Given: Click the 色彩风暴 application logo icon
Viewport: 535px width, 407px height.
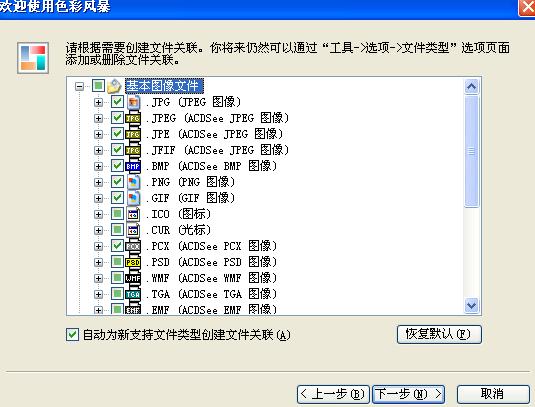Looking at the screenshot, I should pyautogui.click(x=33, y=58).
